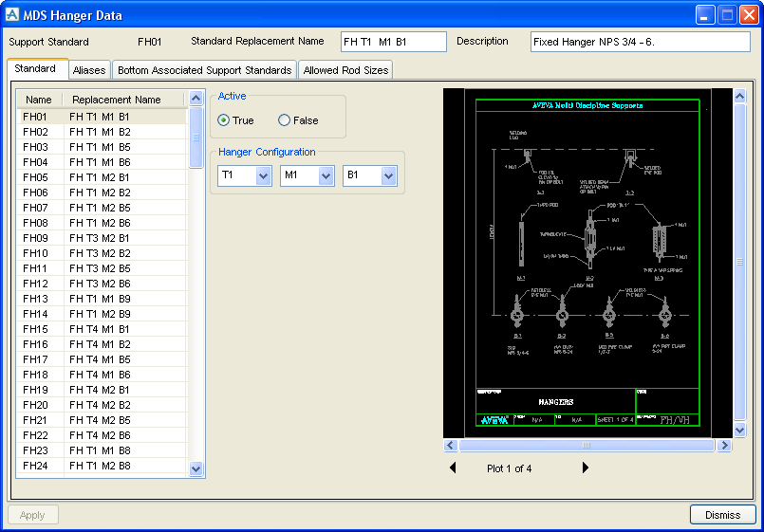Click the Description input field
The height and width of the screenshot is (532, 764).
click(x=641, y=42)
